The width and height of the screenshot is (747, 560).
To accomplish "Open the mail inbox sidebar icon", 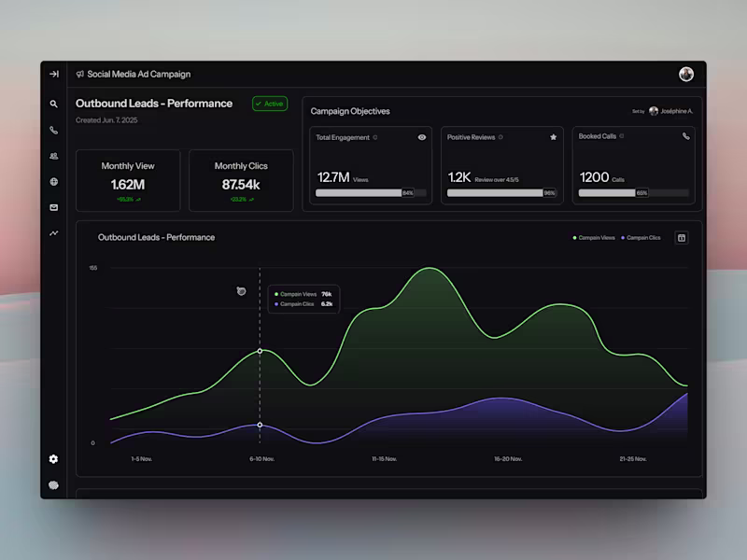I will tap(53, 207).
